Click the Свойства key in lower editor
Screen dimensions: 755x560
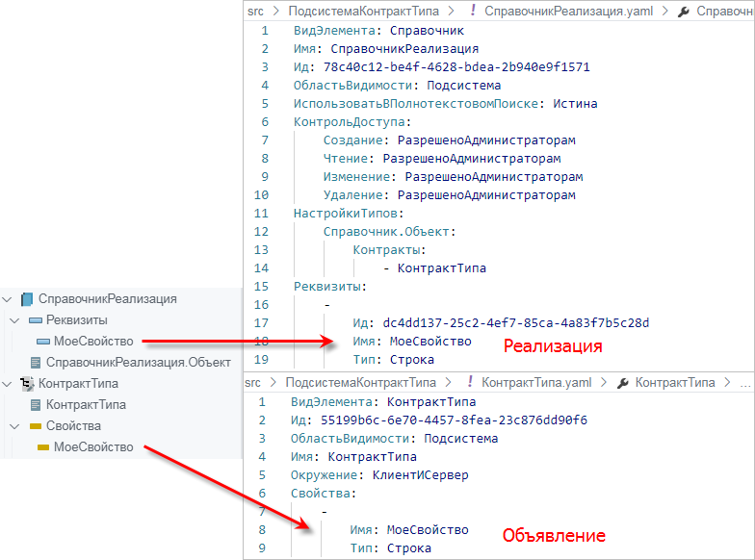click(320, 494)
